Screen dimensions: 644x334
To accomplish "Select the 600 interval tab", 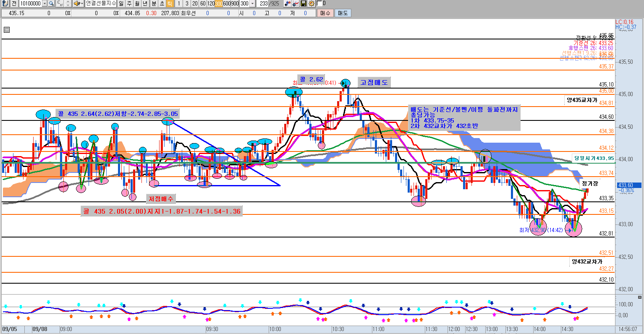I will pyautogui.click(x=227, y=3).
